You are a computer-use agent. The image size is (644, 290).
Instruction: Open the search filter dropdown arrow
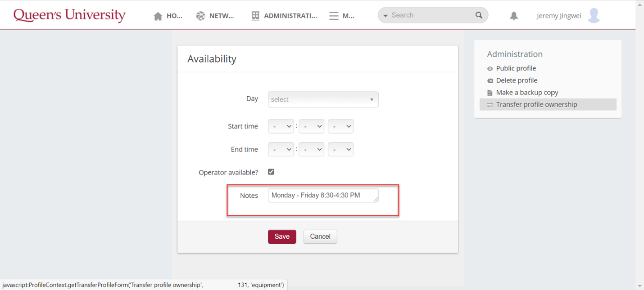(x=385, y=16)
